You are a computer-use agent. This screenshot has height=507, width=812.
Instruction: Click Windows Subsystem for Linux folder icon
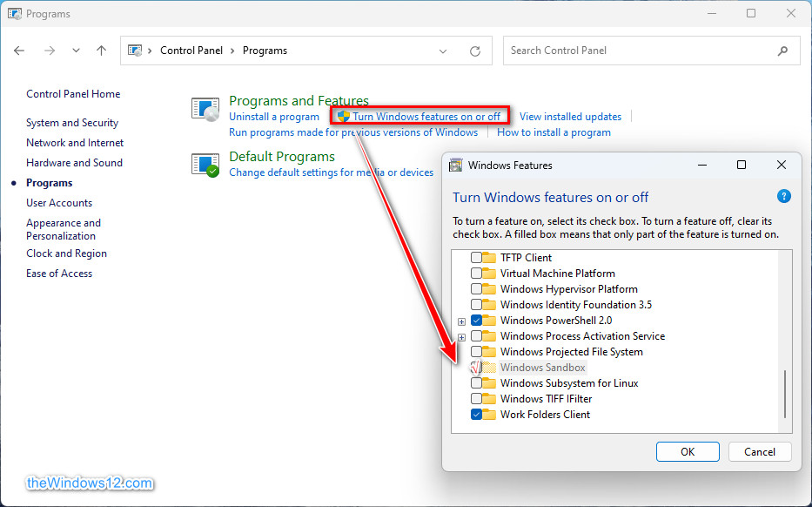tap(489, 383)
